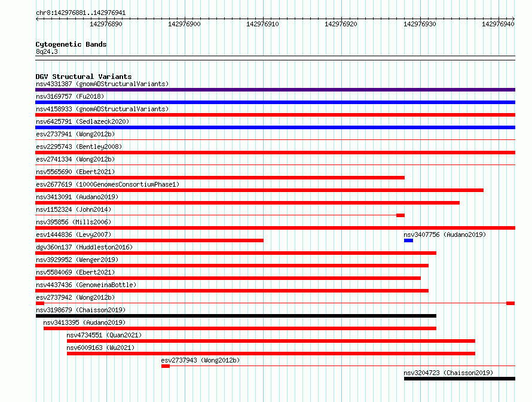The width and height of the screenshot is (532, 402).
Task: Click ruler position 142976920
Action: pyautogui.click(x=341, y=24)
